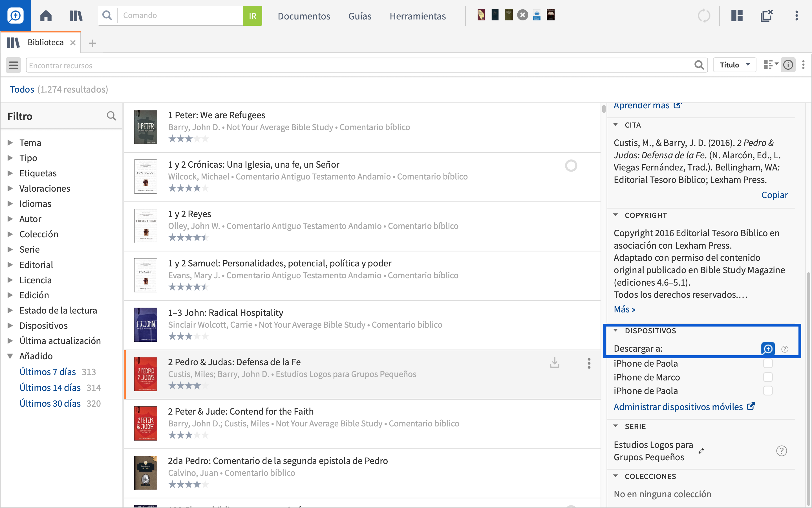Click the sync refresh icon
This screenshot has height=508, width=812.
[704, 16]
